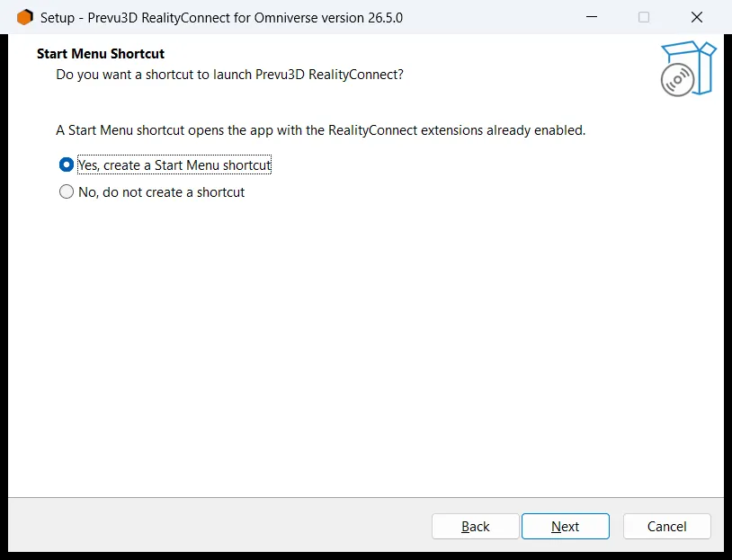Click the Setup title bar text
Image resolution: width=732 pixels, height=560 pixels.
(x=221, y=18)
